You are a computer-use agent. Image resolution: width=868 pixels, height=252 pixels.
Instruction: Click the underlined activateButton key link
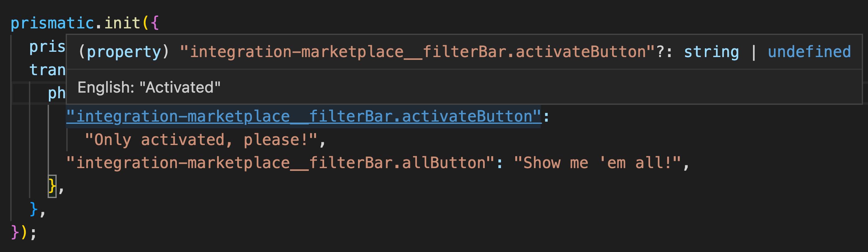tap(303, 117)
